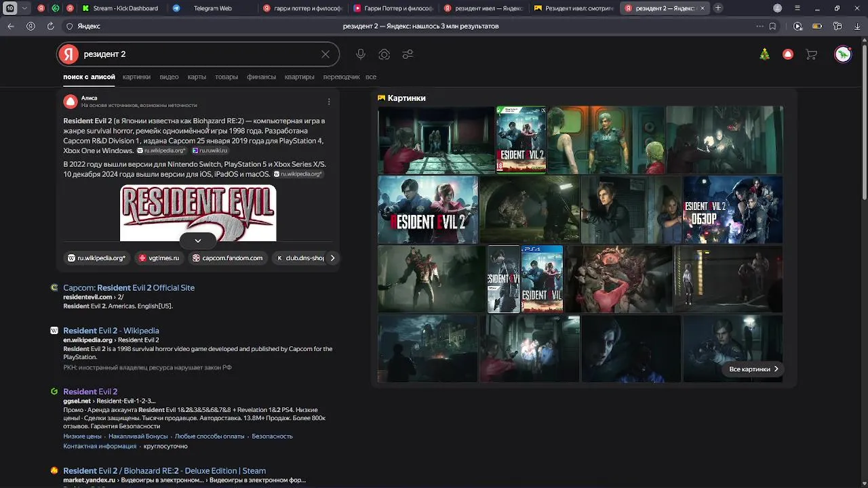Expand the Alice answer with down chevron
This screenshot has width=868, height=488.
click(198, 241)
